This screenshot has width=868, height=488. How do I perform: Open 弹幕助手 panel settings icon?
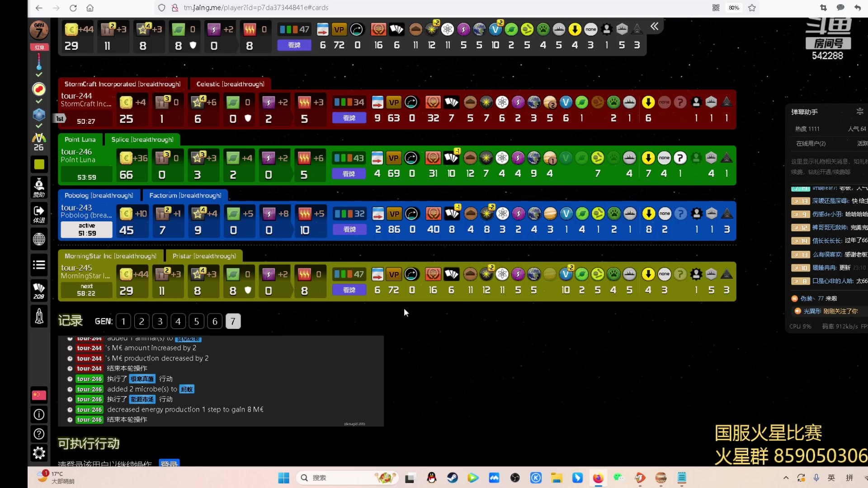pyautogui.click(x=859, y=112)
